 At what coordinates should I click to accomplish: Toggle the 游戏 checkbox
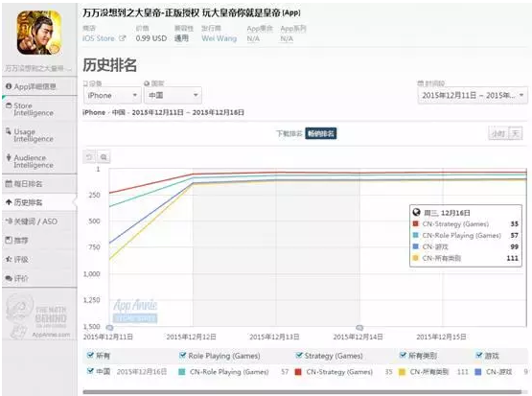point(478,356)
